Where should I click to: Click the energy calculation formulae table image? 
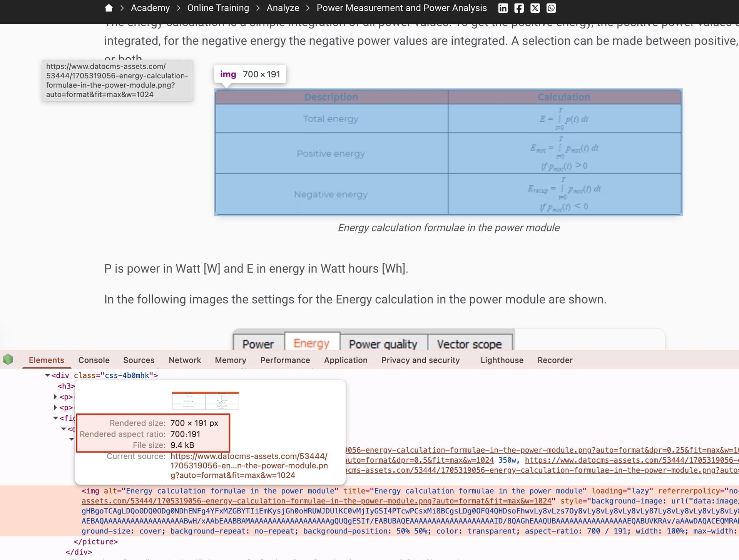[448, 152]
